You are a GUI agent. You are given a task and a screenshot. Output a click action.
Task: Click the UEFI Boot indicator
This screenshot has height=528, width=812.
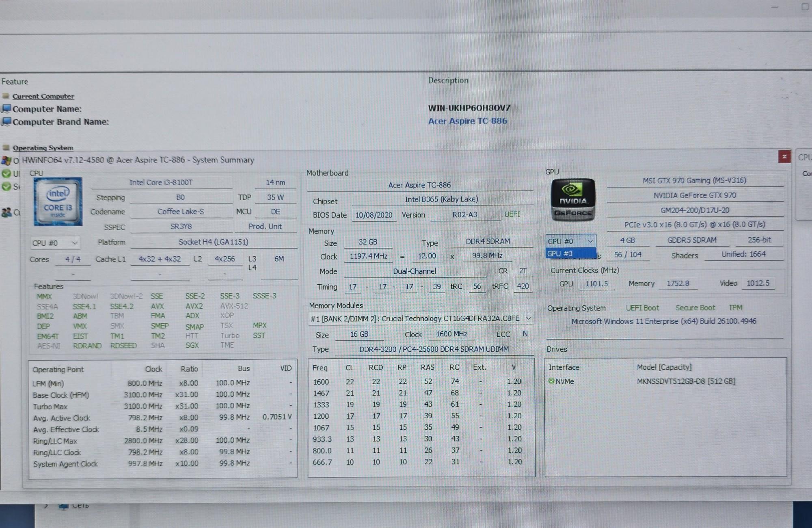coord(642,308)
